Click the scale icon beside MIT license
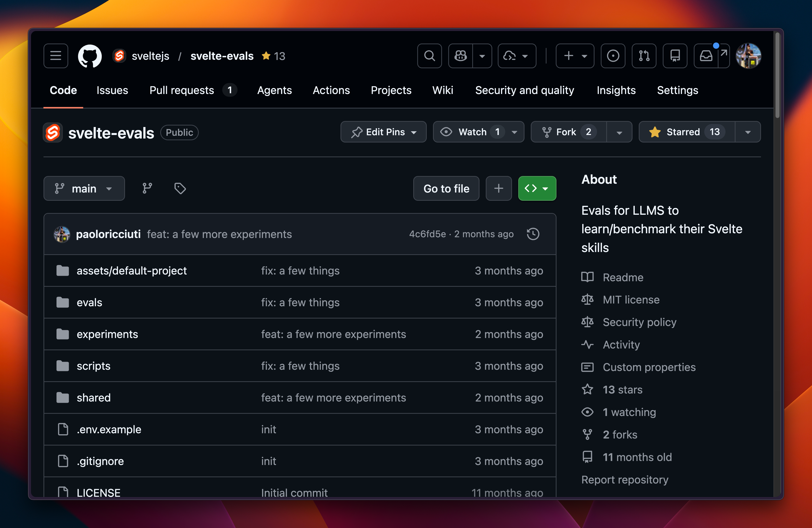 (587, 299)
